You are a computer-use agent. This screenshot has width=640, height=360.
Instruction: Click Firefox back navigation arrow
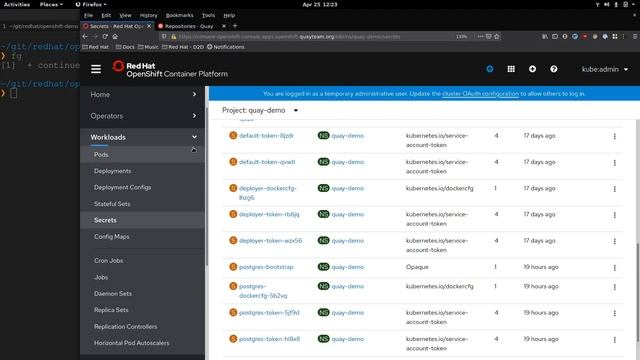85,36
